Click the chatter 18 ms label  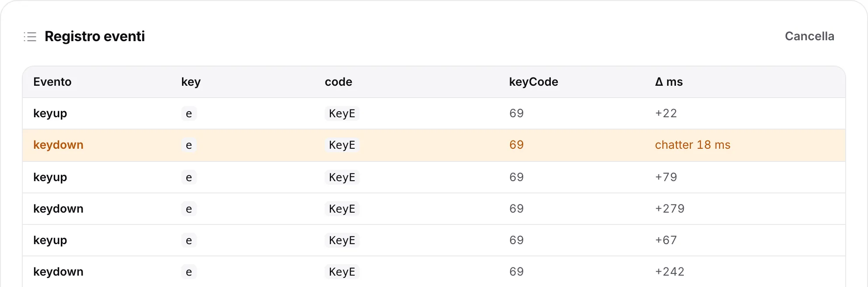(693, 145)
